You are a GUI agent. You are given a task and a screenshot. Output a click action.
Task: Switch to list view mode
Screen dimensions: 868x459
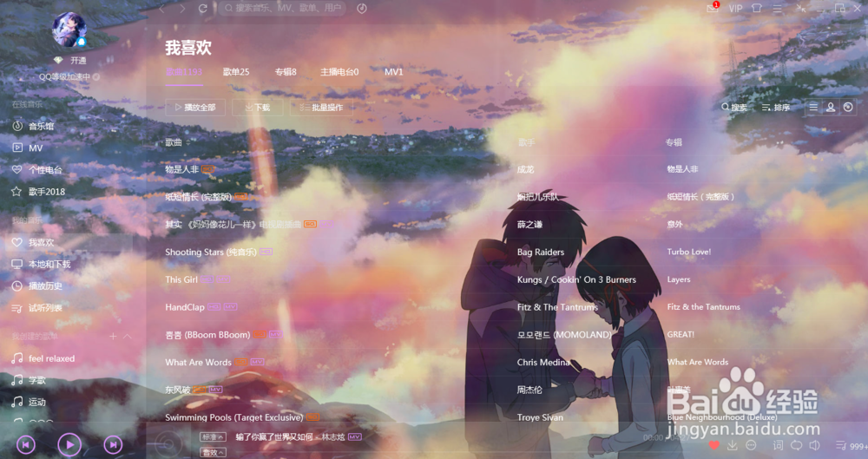pyautogui.click(x=813, y=108)
